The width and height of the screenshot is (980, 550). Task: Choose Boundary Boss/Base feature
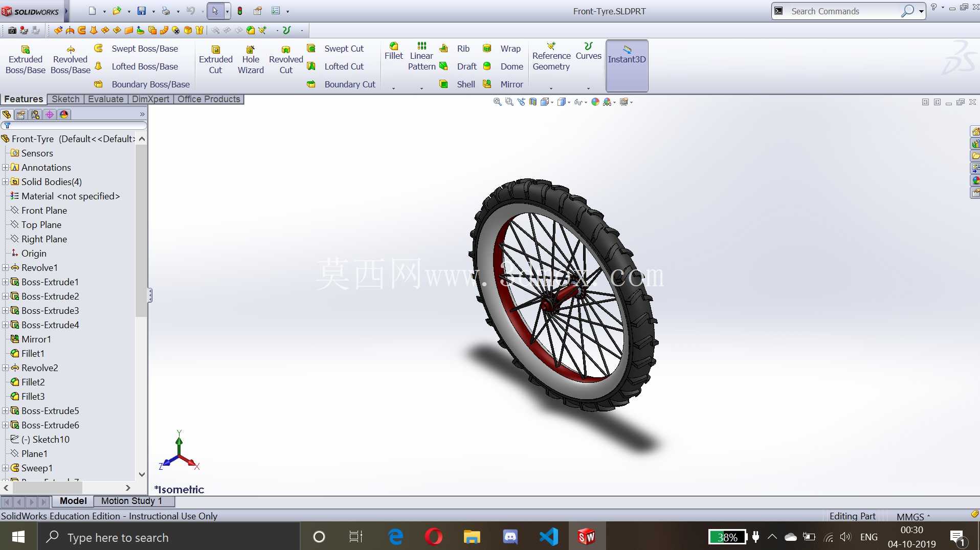pos(142,84)
